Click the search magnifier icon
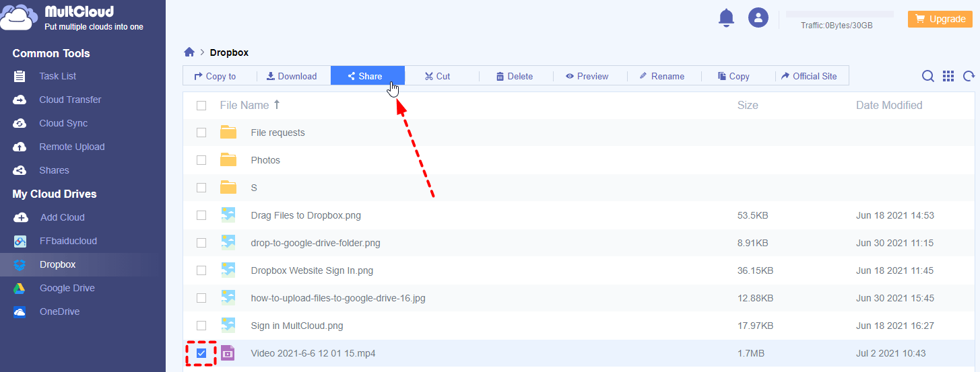This screenshot has width=980, height=372. [x=928, y=76]
